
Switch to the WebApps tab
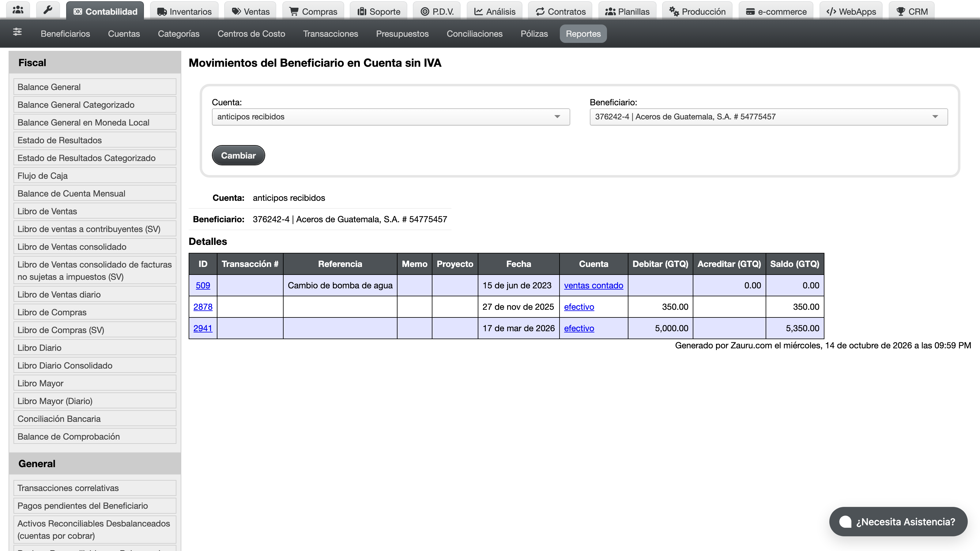(x=851, y=11)
